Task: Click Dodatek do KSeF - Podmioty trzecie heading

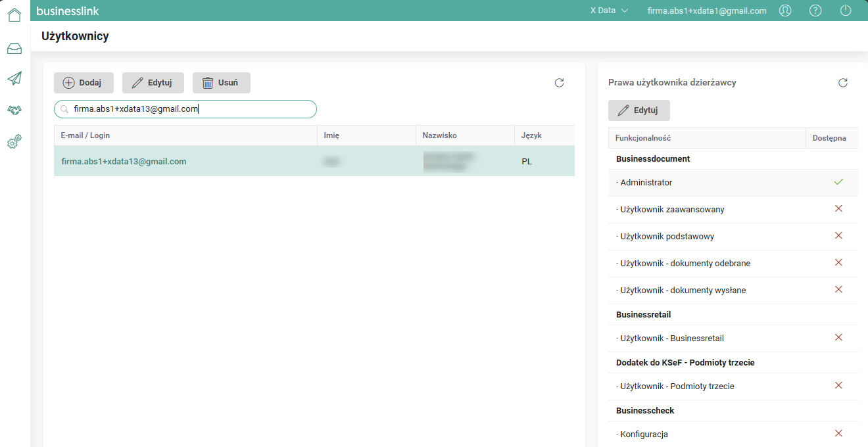Action: pos(685,363)
